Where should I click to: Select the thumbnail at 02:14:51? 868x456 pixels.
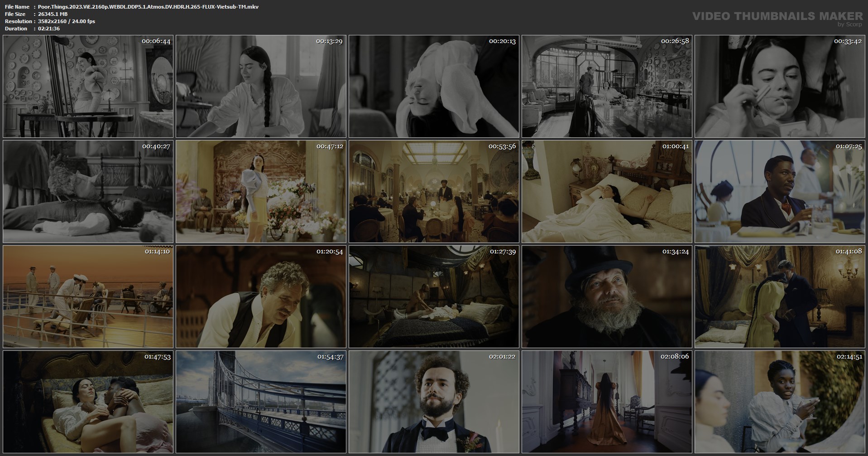tap(780, 402)
